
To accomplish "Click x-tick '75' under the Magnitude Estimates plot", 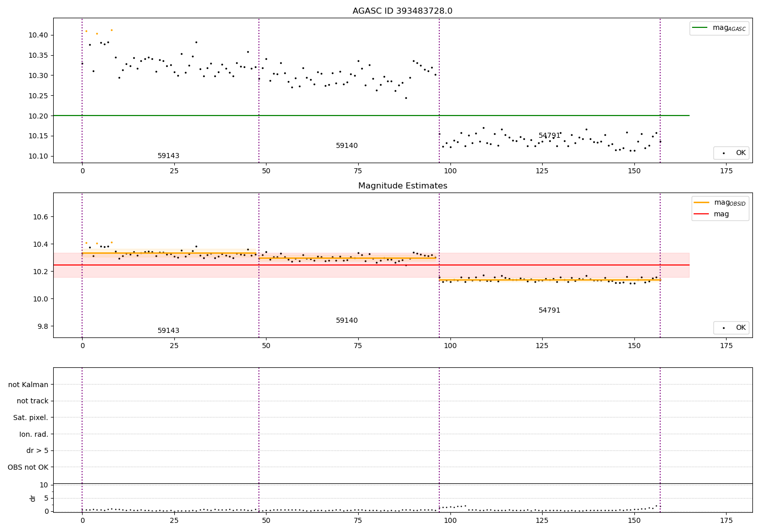I will [358, 346].
